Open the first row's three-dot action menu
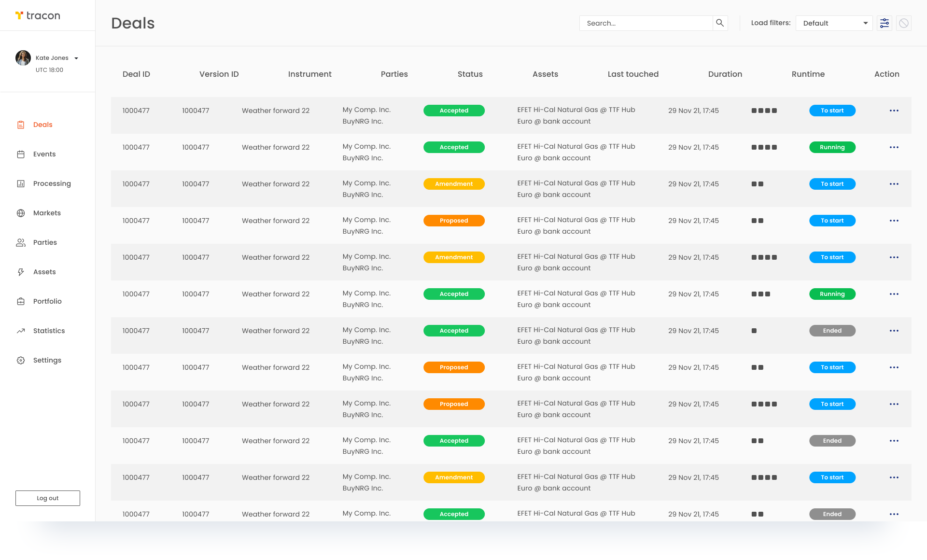 894,111
